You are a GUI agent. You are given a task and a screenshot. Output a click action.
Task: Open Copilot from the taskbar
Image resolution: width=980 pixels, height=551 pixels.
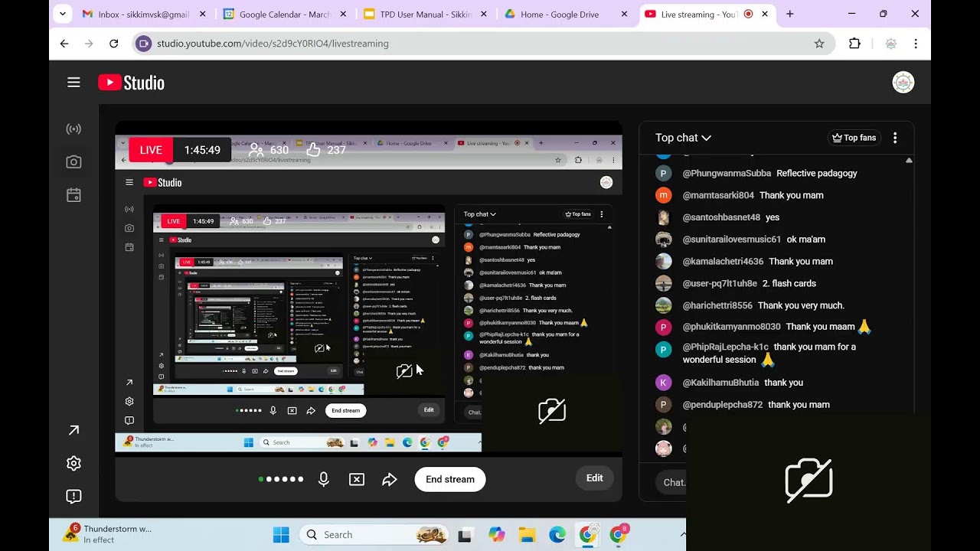pyautogui.click(x=497, y=535)
